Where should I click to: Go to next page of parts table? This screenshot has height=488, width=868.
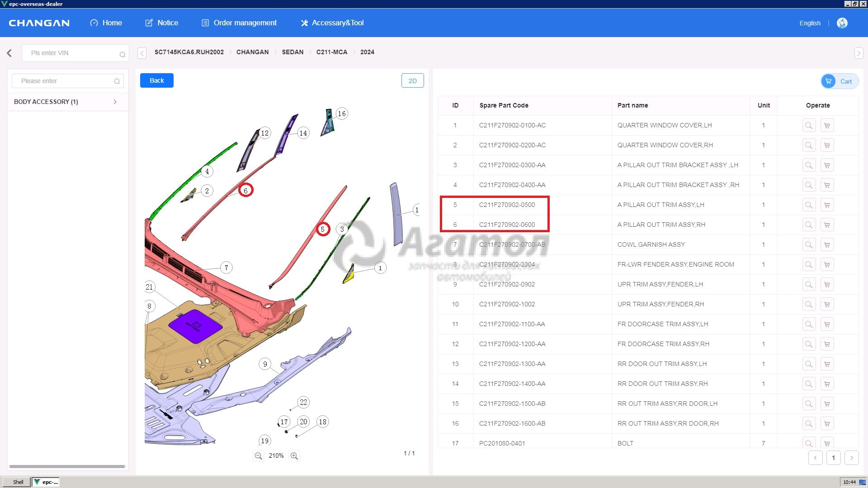tap(851, 458)
